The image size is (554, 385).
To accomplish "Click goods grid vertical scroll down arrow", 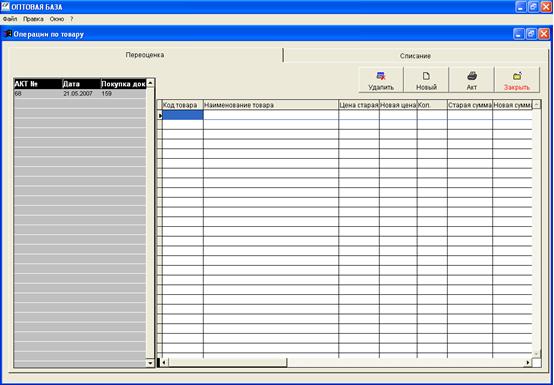I will click(536, 354).
